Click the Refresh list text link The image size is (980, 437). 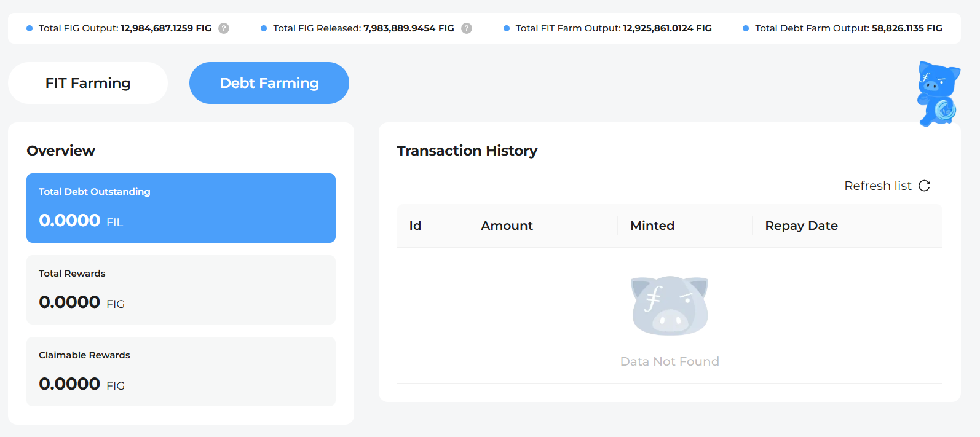(877, 186)
